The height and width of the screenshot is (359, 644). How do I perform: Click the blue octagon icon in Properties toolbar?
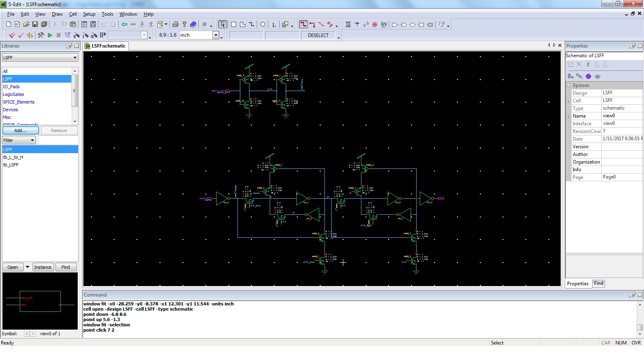[588, 76]
